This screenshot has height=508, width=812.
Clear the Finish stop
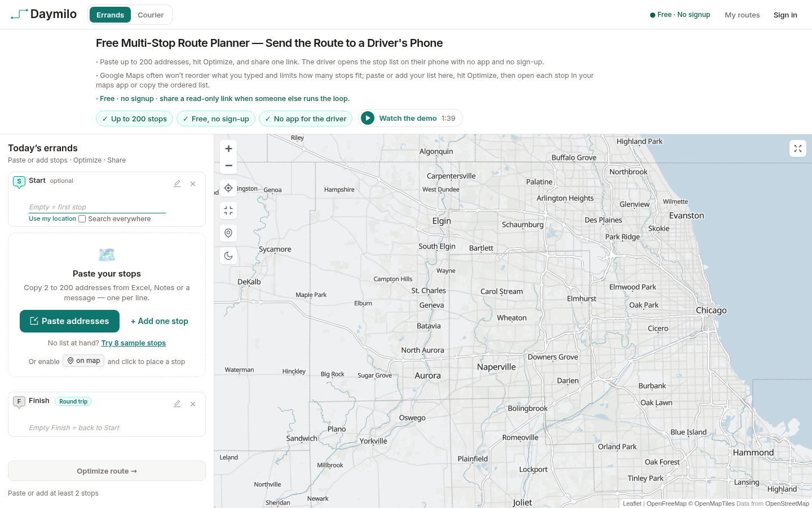pos(193,404)
